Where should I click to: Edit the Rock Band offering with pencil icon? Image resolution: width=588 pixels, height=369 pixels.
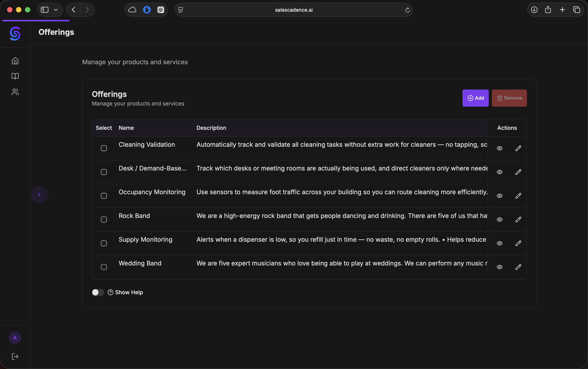coord(519,219)
